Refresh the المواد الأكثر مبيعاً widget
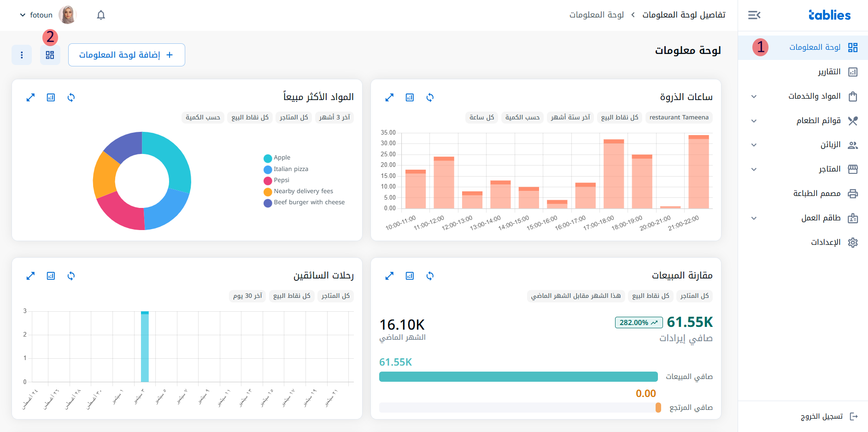Image resolution: width=868 pixels, height=432 pixels. pyautogui.click(x=71, y=97)
